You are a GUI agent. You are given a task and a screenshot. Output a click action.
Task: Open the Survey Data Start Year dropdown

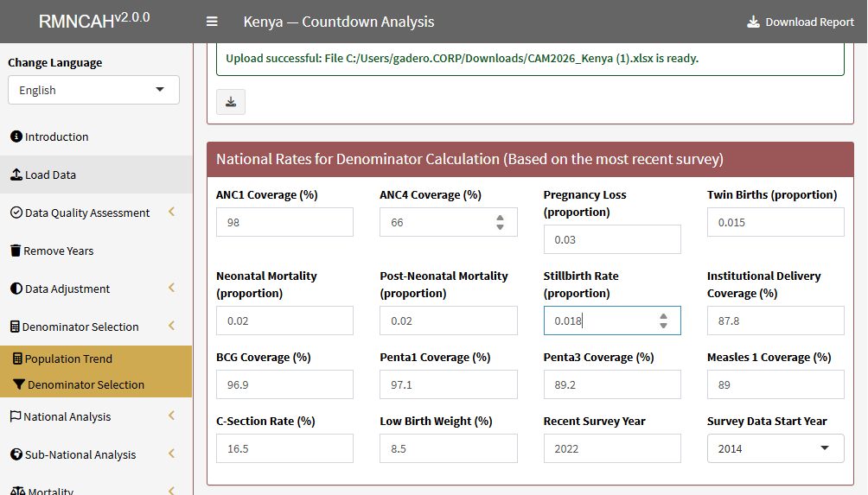(775, 448)
